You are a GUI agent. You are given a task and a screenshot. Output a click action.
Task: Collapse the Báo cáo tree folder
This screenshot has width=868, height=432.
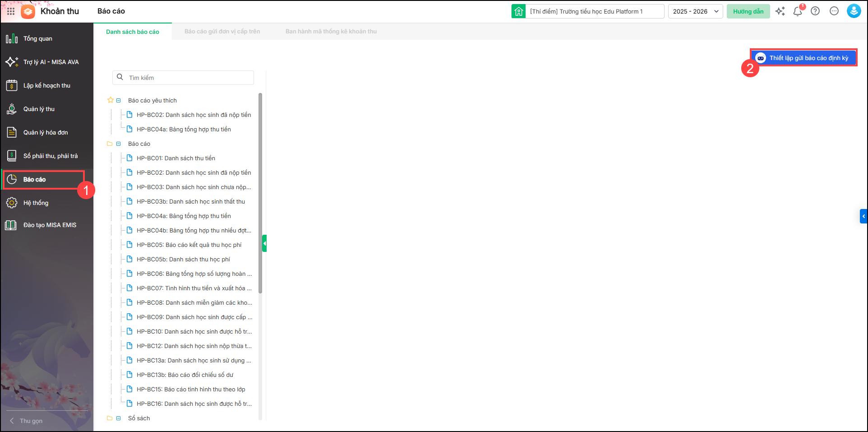pos(119,144)
